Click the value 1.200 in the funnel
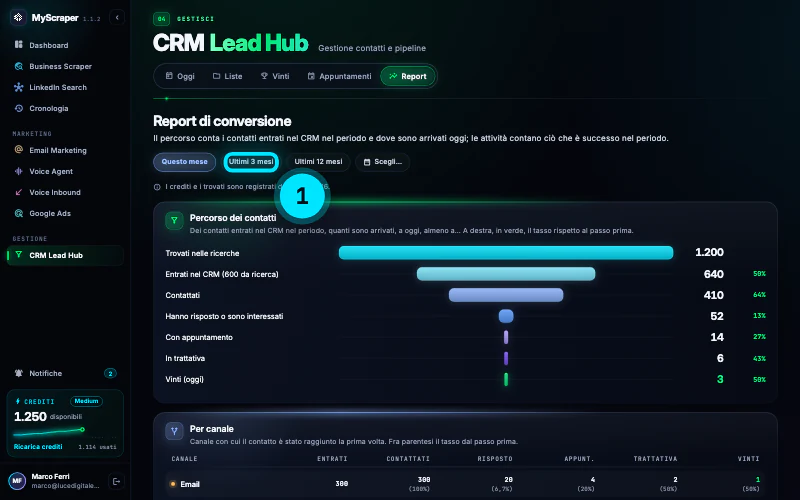This screenshot has width=800, height=500. (x=709, y=252)
